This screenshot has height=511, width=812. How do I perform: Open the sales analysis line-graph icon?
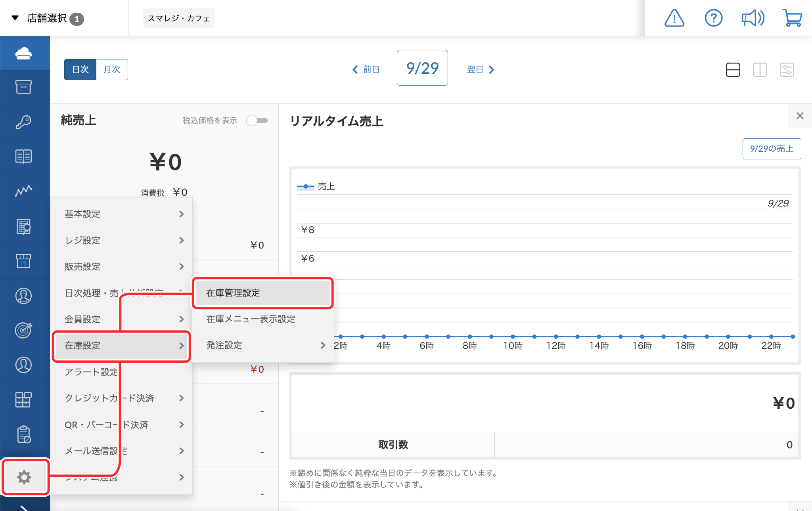click(x=24, y=191)
